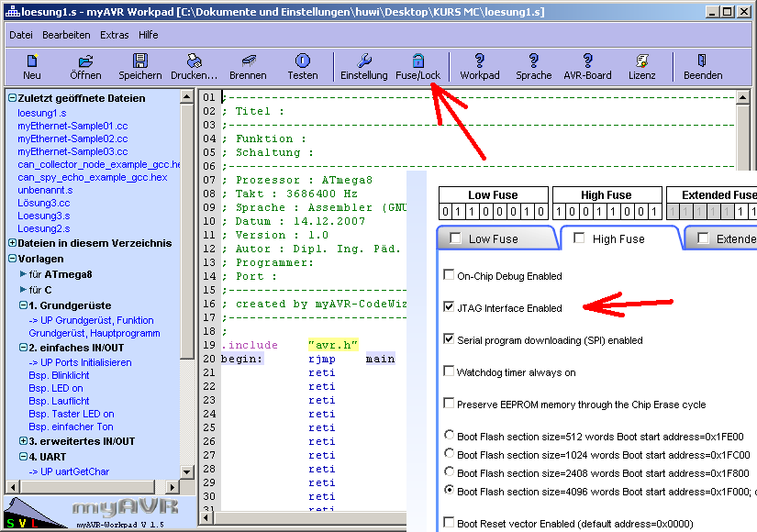This screenshot has width=757, height=532.
Task: Open the Extras menu
Action: (x=114, y=35)
